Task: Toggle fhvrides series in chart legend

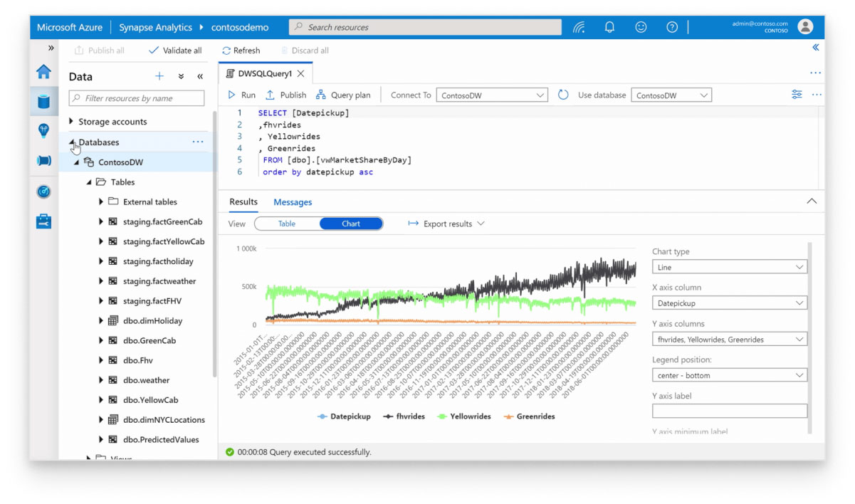Action: [x=404, y=416]
